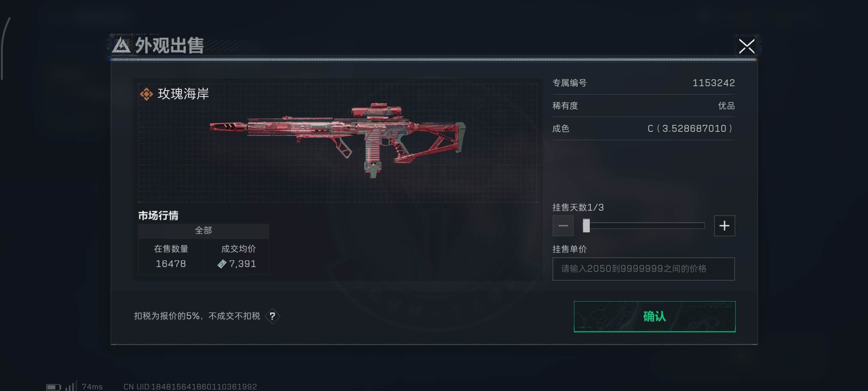Click the 在售数量 count 16478
The height and width of the screenshot is (391, 868).
click(171, 264)
